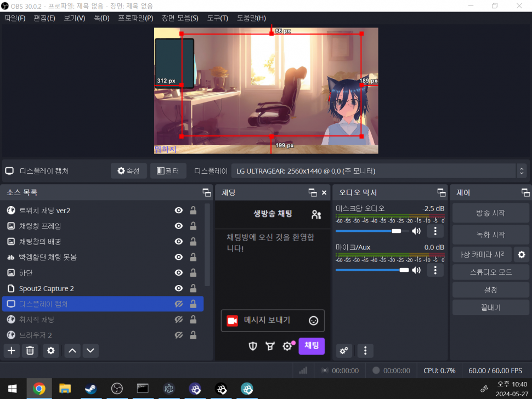Enable 스튜디오 모드 button

491,272
